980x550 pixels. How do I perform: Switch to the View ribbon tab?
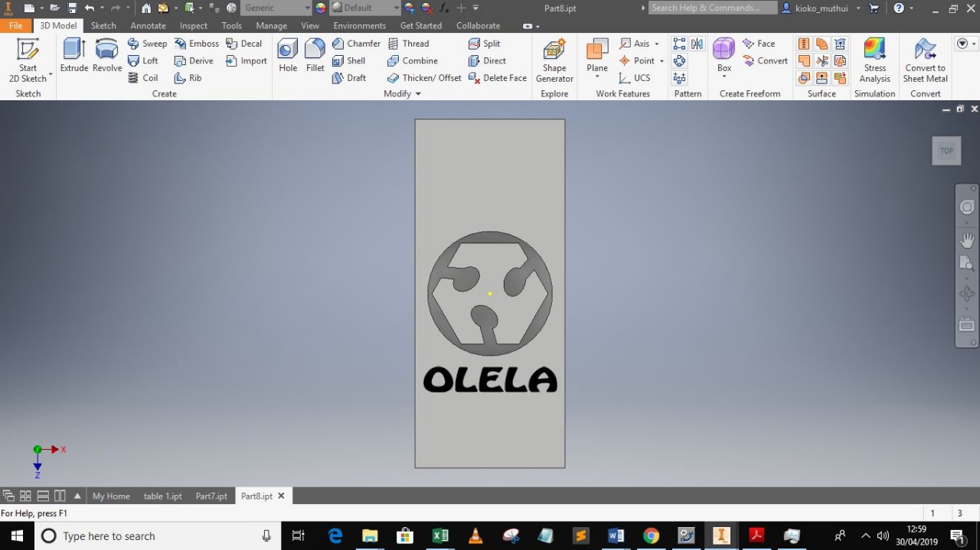(310, 25)
